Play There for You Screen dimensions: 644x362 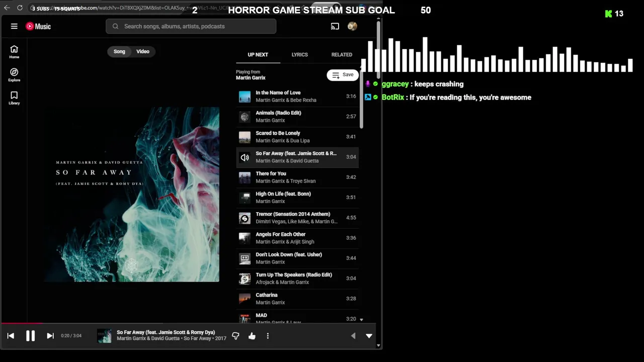coord(298,177)
